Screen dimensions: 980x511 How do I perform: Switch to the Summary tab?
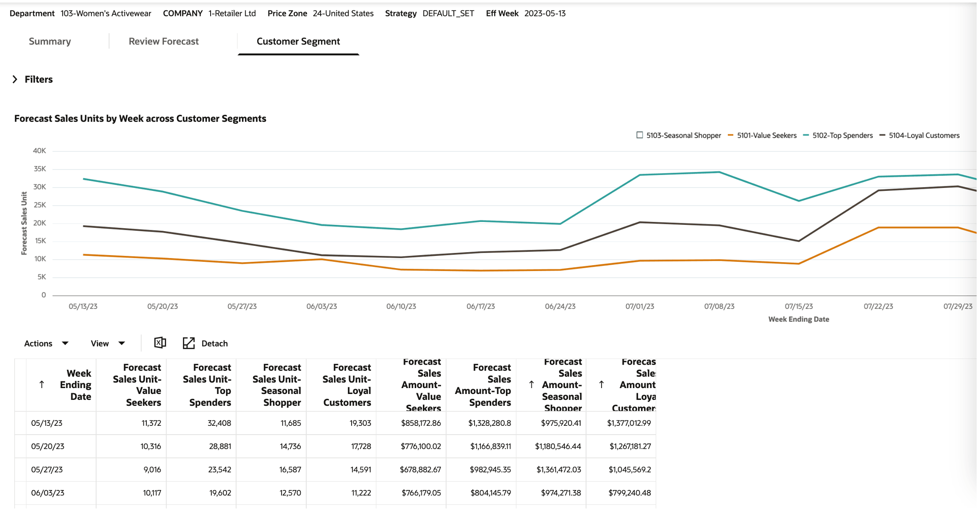tap(50, 42)
